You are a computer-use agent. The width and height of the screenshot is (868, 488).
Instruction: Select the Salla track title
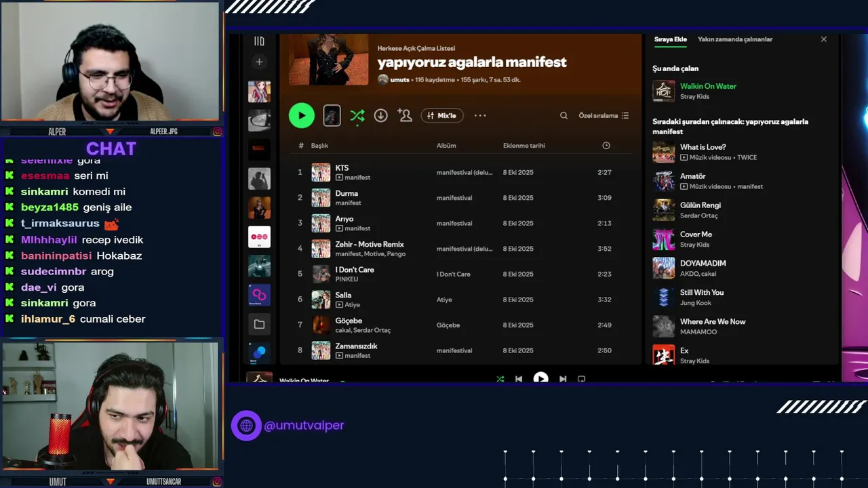[x=343, y=295]
